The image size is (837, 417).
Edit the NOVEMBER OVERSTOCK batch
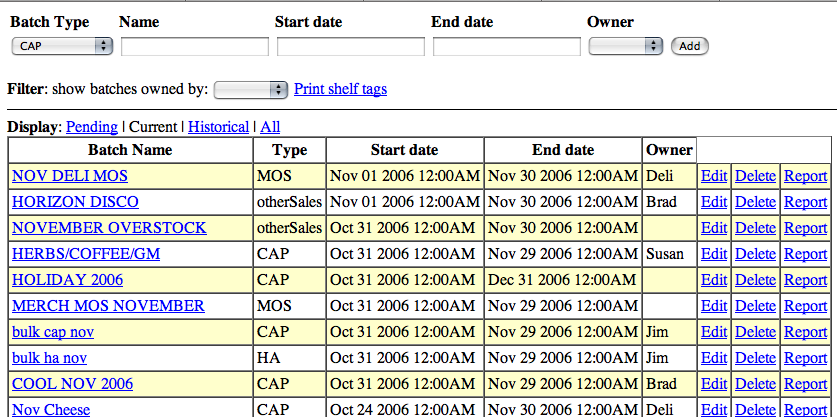tap(714, 228)
